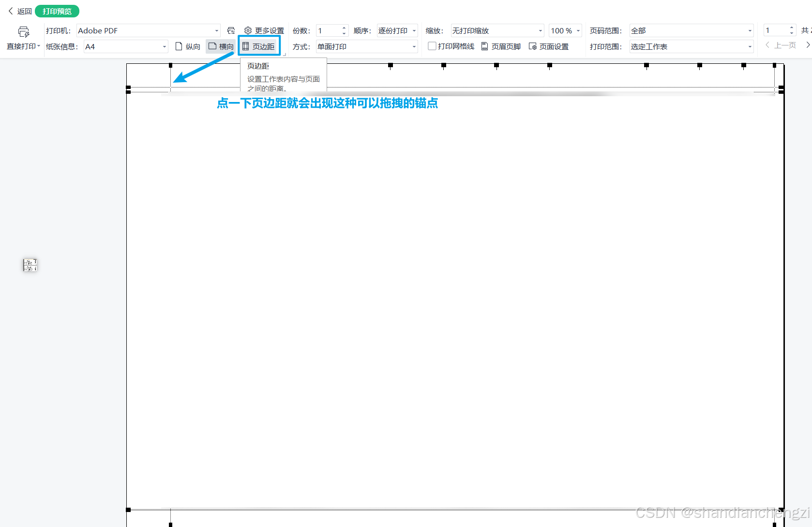
Task: Open 页面设置 page setup
Action: [549, 46]
